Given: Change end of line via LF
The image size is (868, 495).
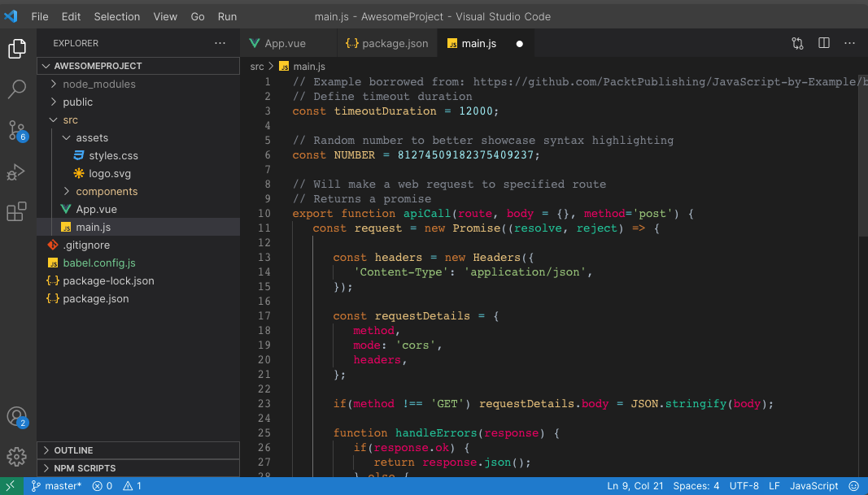Looking at the screenshot, I should 774,486.
